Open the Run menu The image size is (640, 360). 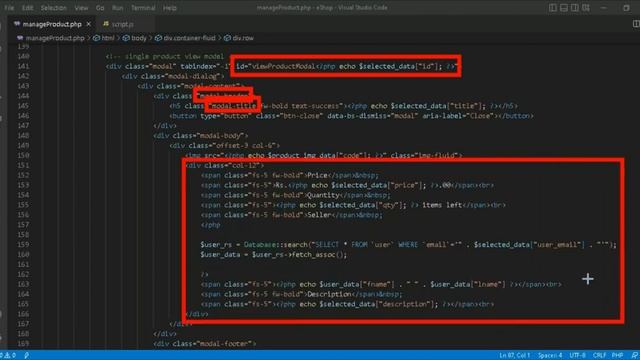tap(118, 8)
